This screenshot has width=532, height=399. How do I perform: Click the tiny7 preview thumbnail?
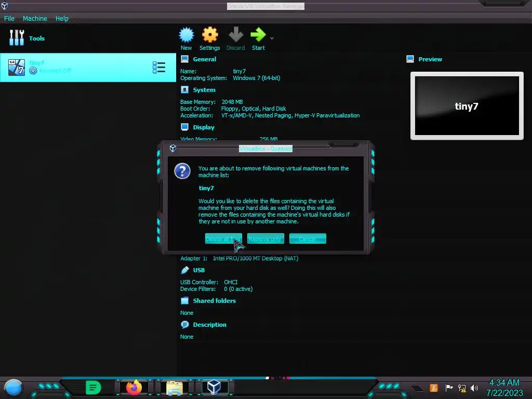[x=467, y=105]
